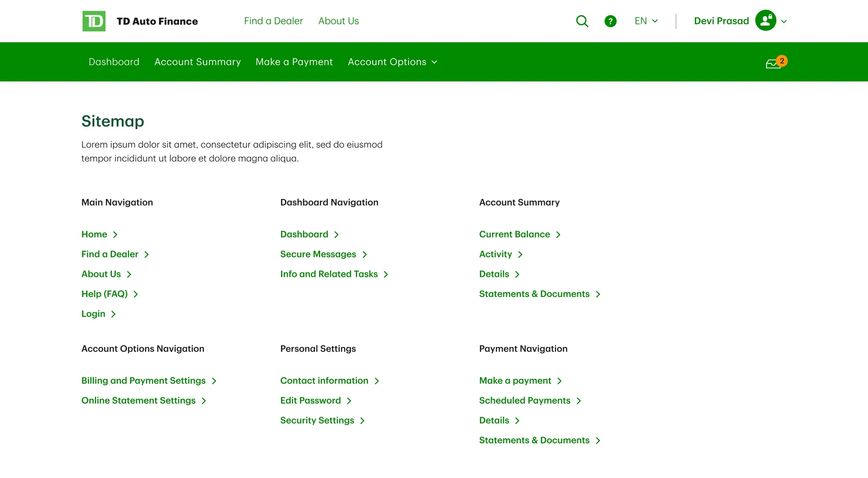Click the TD Auto Finance brand name
Viewport: 868px width, 478px height.
[x=157, y=21]
